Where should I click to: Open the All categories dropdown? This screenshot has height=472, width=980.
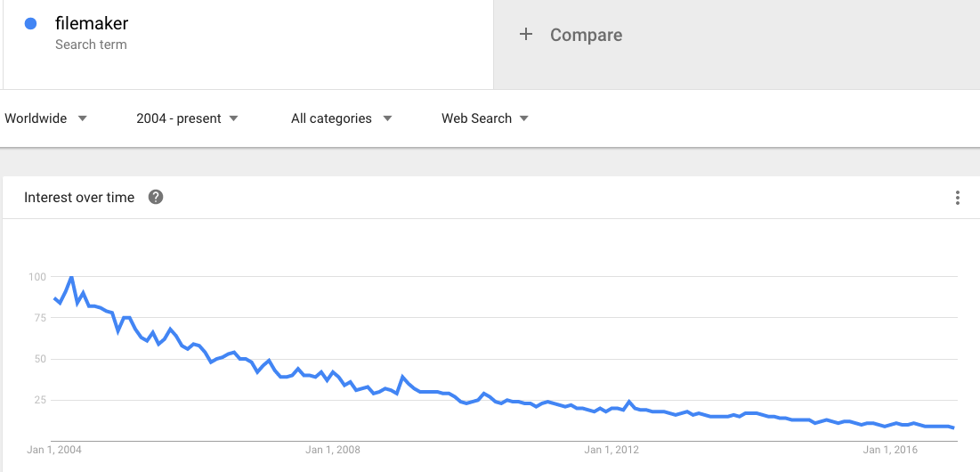pos(341,118)
